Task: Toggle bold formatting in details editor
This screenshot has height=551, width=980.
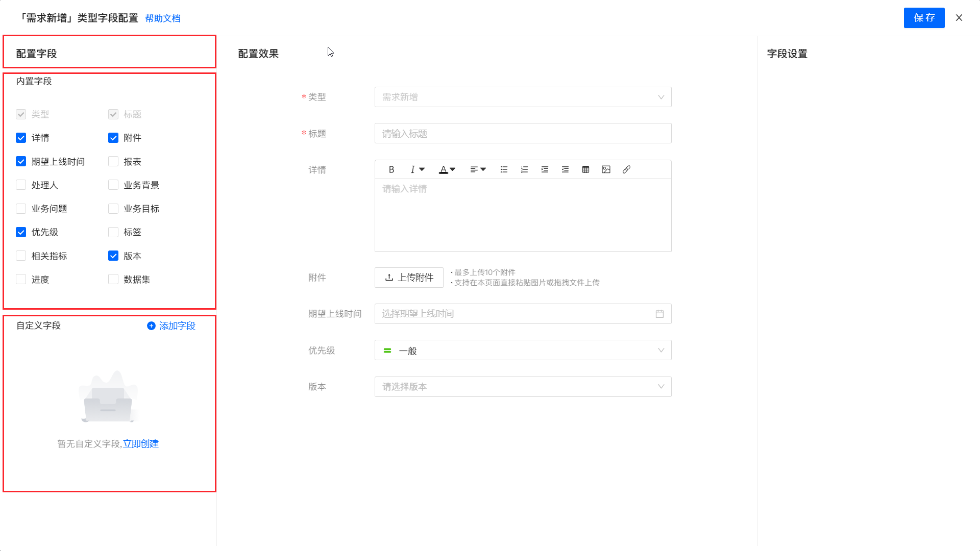Action: [x=391, y=169]
